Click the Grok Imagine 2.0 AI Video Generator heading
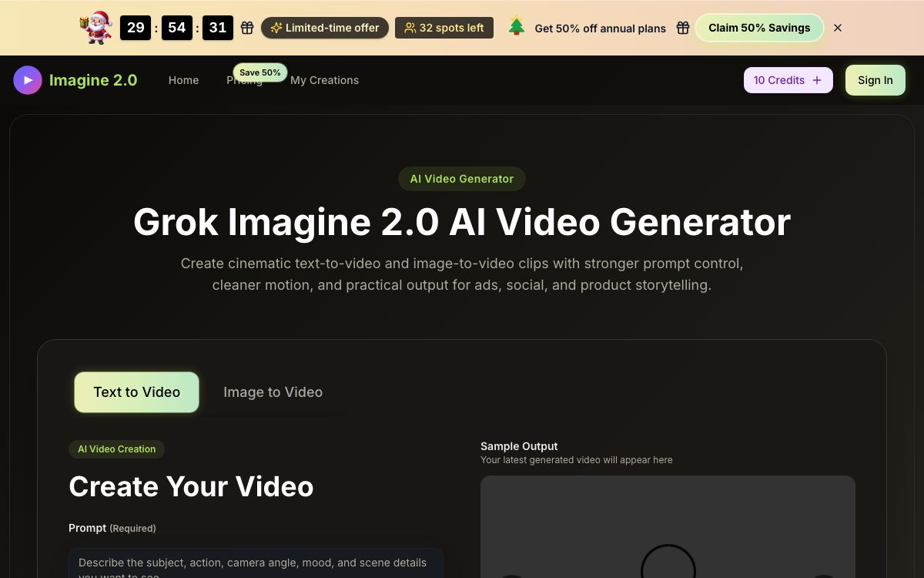This screenshot has width=924, height=578. click(x=462, y=222)
